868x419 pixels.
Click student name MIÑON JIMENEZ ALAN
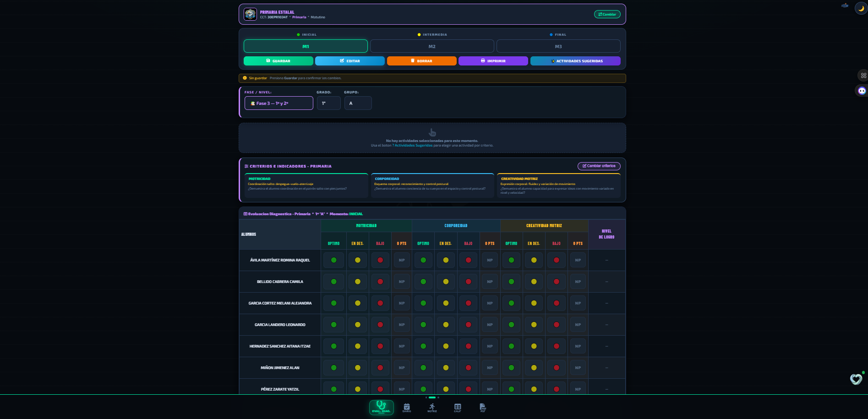[x=280, y=368]
